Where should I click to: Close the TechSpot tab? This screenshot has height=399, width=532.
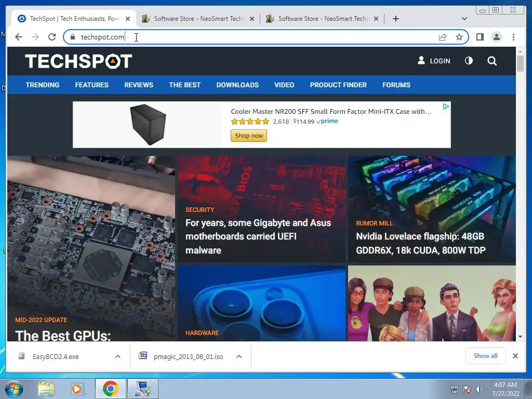(x=128, y=19)
